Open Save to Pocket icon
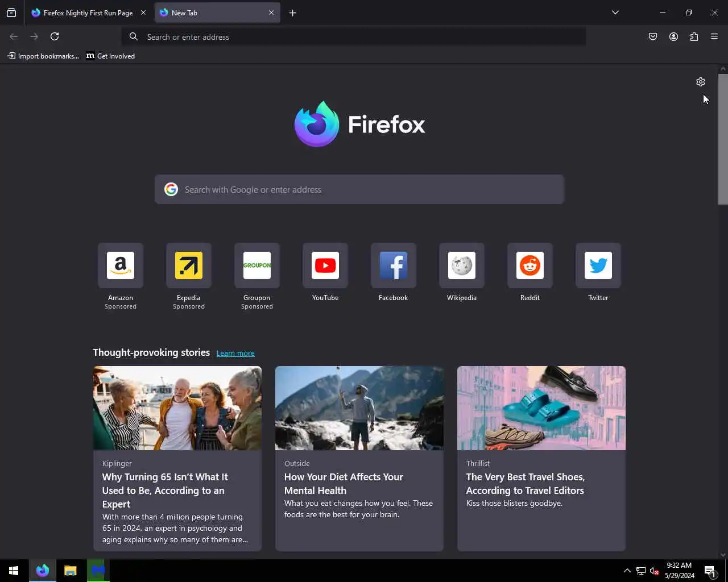728x582 pixels. coord(653,36)
